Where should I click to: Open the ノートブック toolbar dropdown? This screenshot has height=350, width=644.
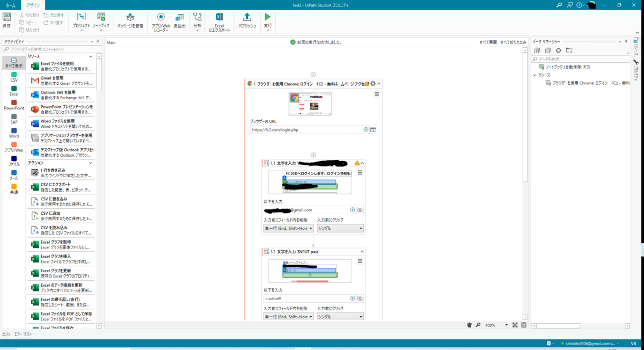pyautogui.click(x=101, y=23)
